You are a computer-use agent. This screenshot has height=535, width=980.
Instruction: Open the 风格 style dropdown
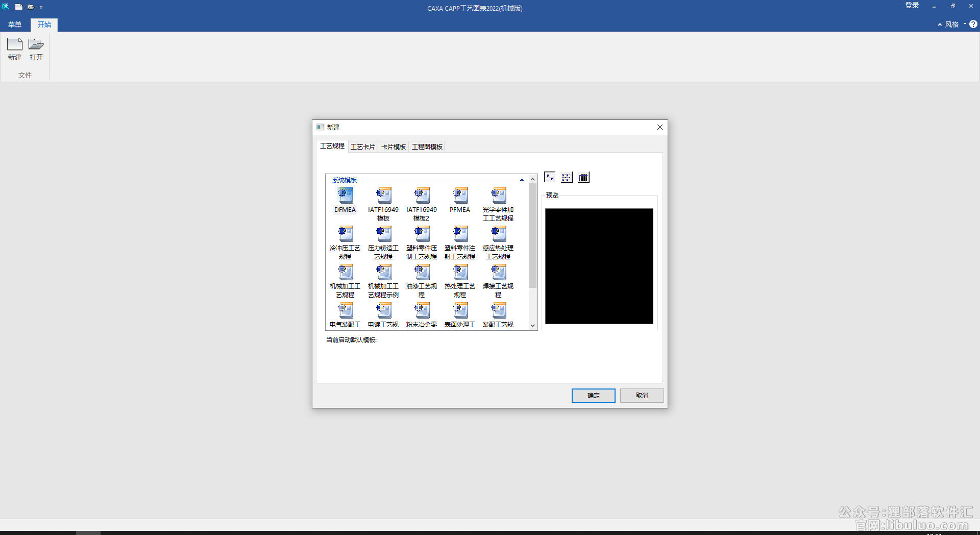click(x=955, y=24)
